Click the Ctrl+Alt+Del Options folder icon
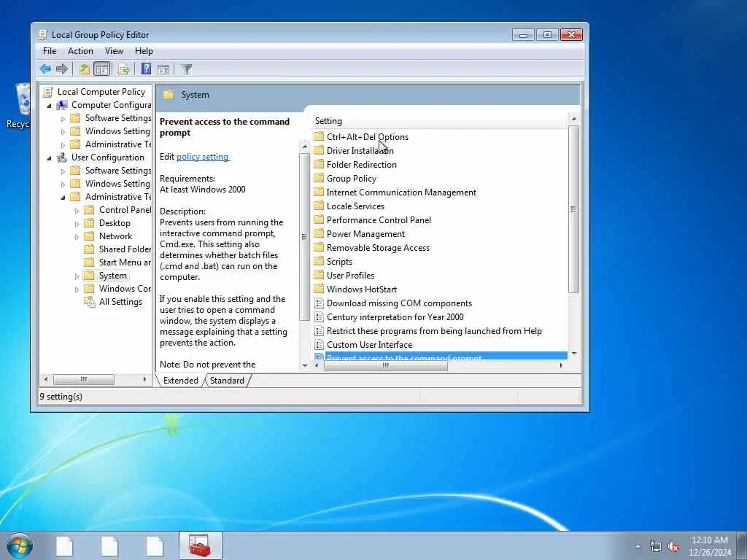 tap(319, 136)
